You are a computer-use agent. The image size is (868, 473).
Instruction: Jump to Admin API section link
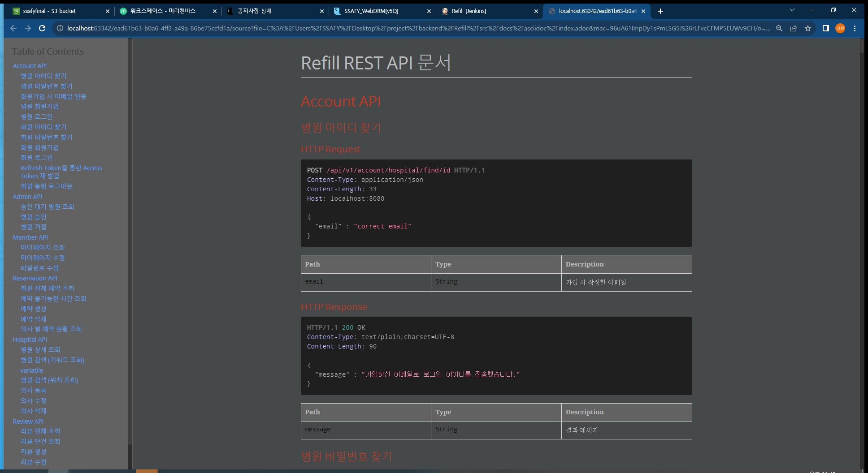point(27,197)
